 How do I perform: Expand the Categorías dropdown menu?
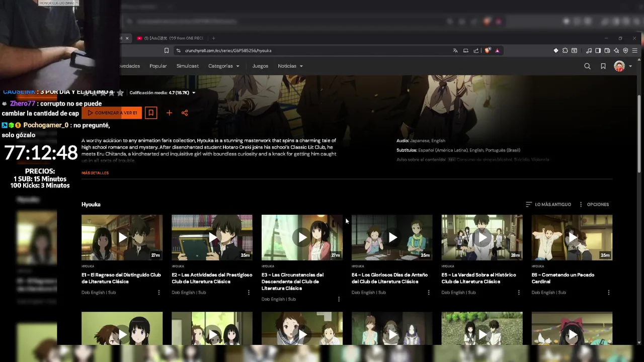[224, 66]
